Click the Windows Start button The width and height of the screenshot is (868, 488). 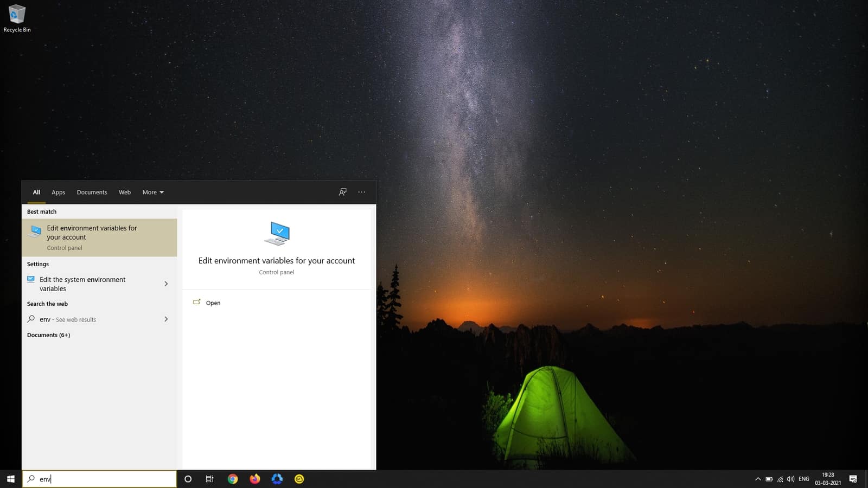tap(10, 479)
